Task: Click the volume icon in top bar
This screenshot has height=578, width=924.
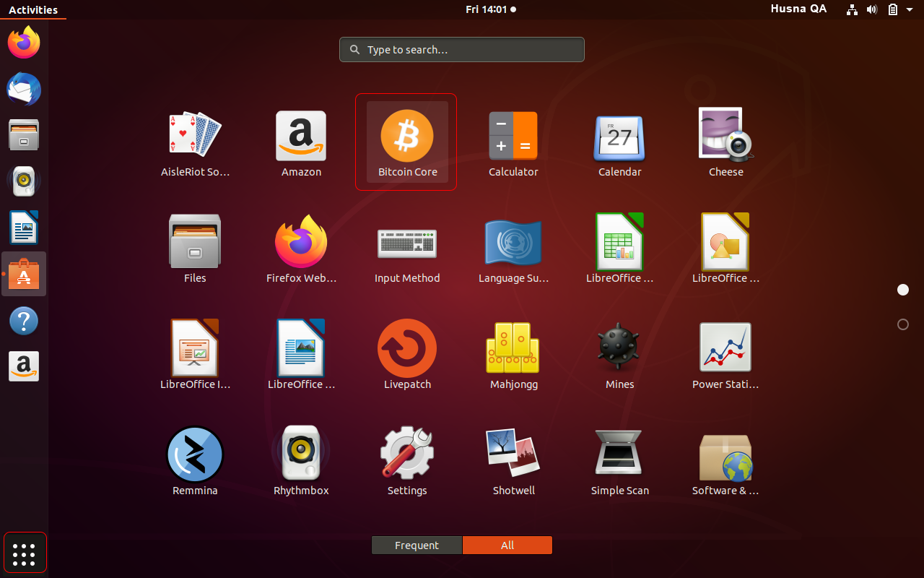Action: (872, 9)
